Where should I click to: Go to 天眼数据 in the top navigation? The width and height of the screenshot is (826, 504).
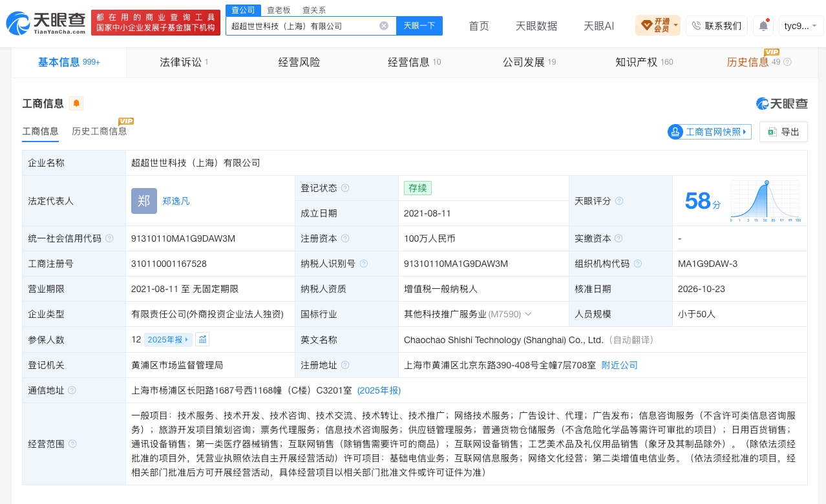pos(536,26)
